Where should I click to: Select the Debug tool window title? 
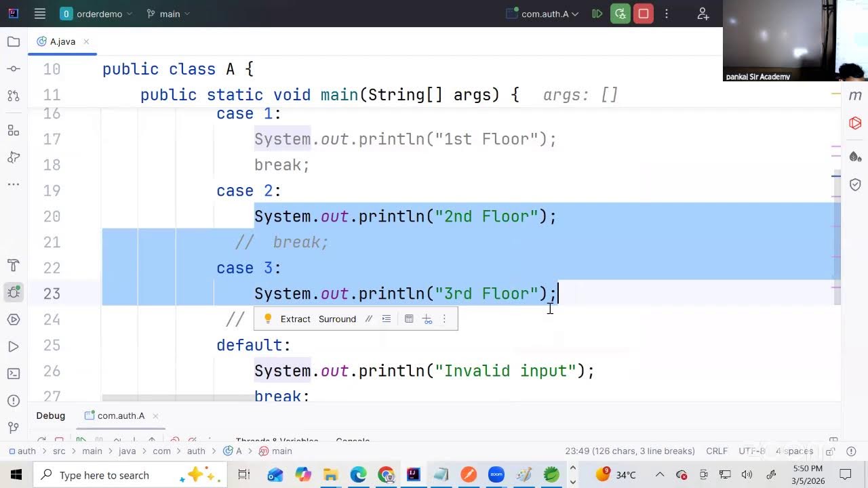click(x=51, y=415)
